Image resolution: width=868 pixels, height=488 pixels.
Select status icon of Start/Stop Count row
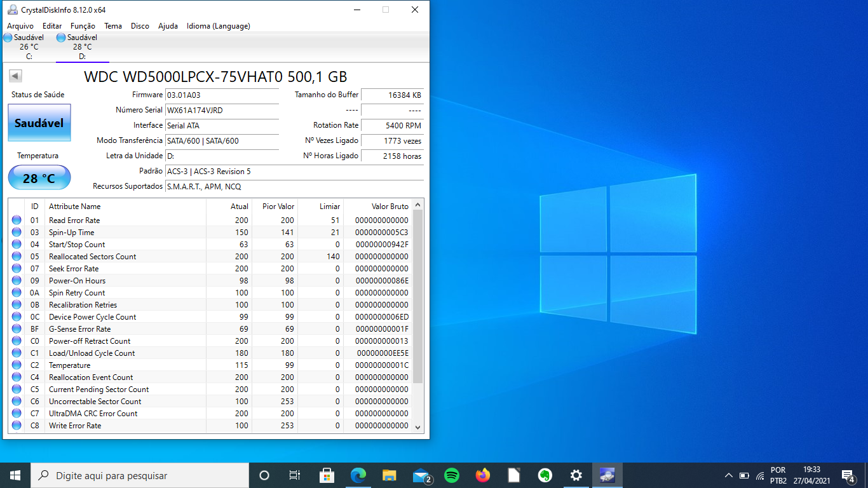pyautogui.click(x=17, y=244)
